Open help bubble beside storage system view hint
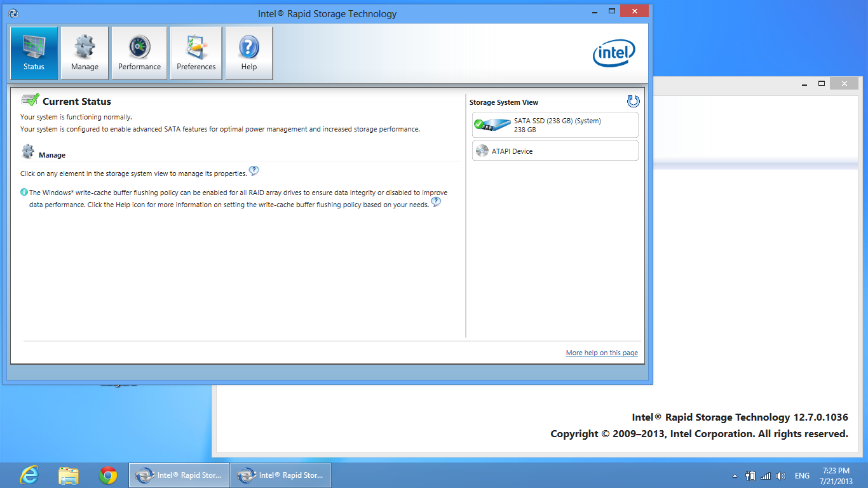The image size is (868, 488). pyautogui.click(x=254, y=170)
